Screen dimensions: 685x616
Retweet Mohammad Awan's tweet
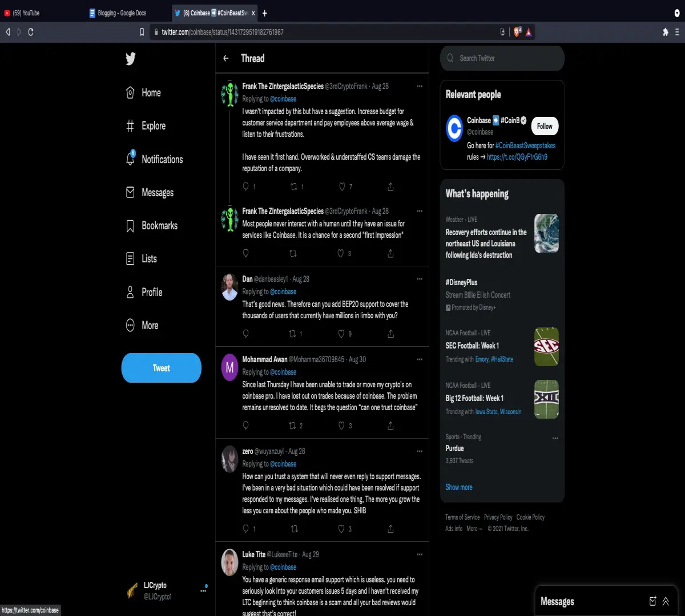coord(293,425)
